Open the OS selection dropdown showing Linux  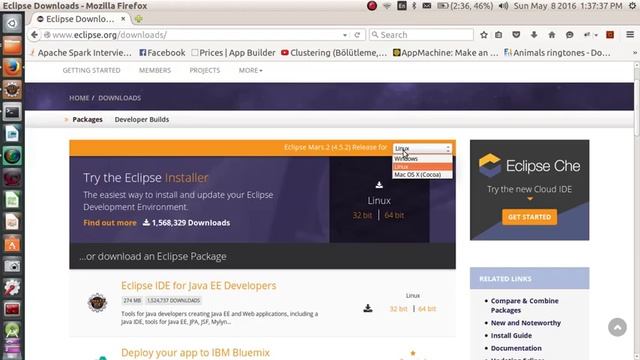pyautogui.click(x=422, y=148)
